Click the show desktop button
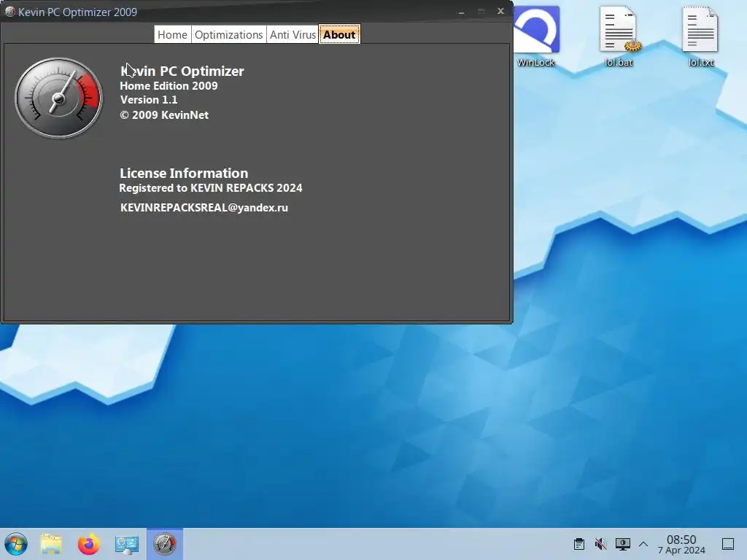The width and height of the screenshot is (747, 560). [728, 544]
